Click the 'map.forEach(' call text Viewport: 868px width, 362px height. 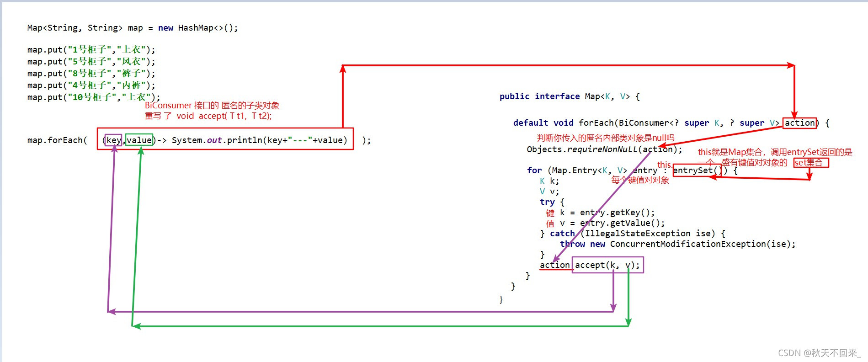tap(57, 140)
